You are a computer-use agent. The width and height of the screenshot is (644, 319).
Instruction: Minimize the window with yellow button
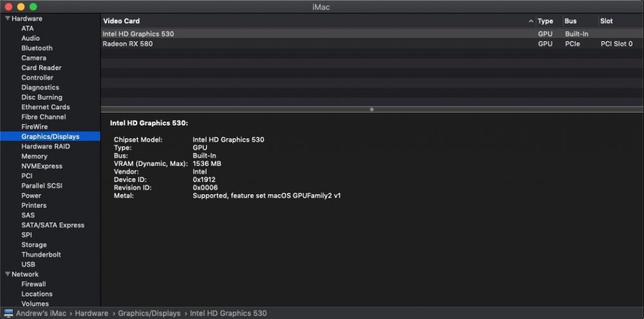click(x=21, y=6)
